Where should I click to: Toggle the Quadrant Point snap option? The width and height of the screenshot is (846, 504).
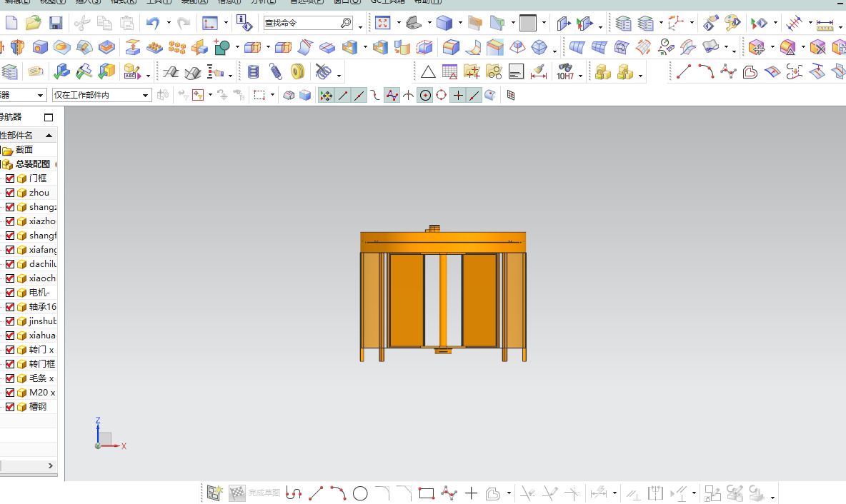pyautogui.click(x=442, y=96)
